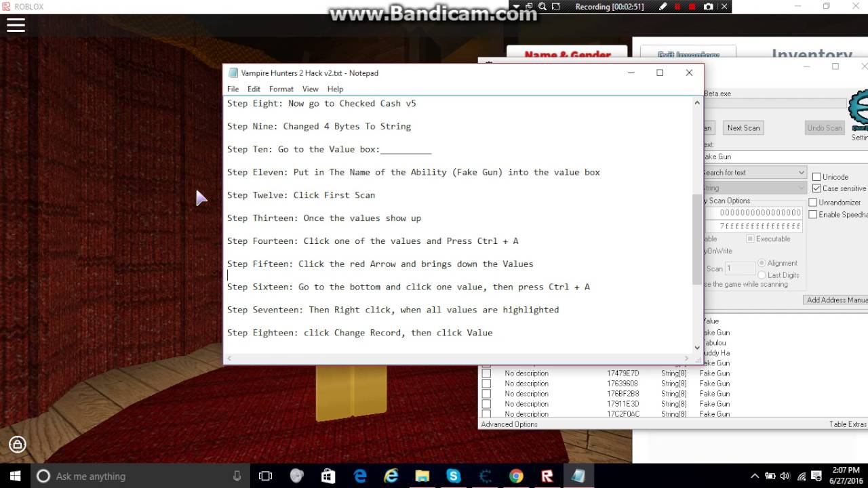Take screenshot with Bandicam camera icon

pos(709,7)
